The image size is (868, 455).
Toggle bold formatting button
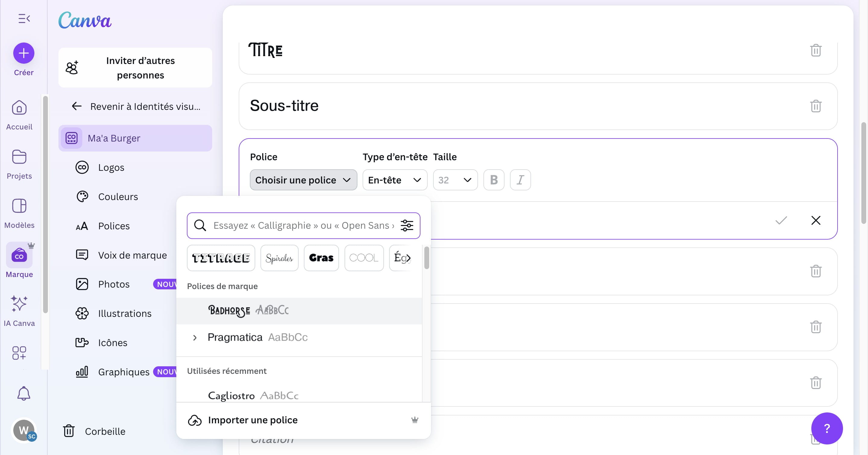[x=494, y=180]
